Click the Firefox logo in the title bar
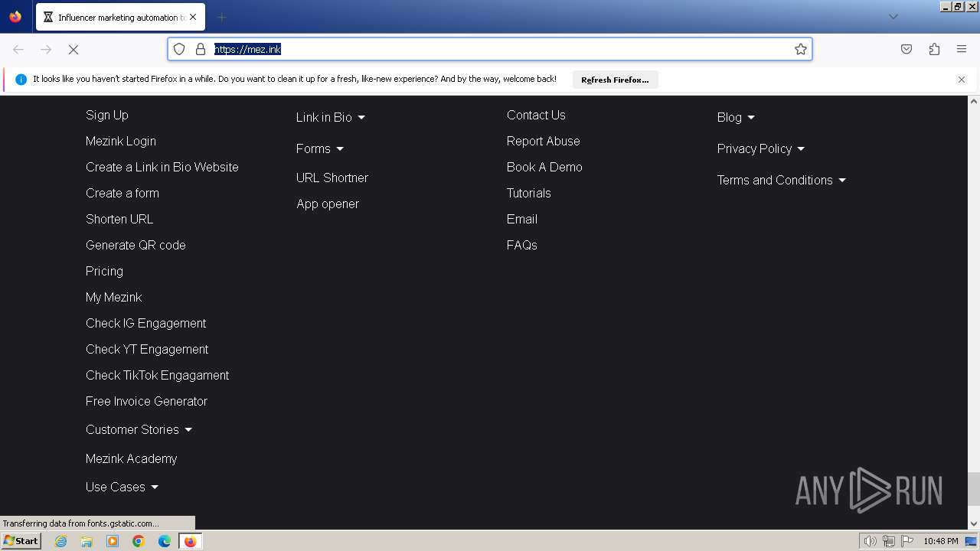The width and height of the screenshot is (980, 551). click(x=15, y=17)
